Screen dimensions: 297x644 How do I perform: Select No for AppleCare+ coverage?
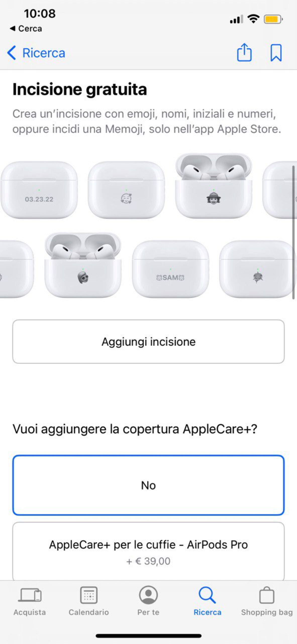(148, 485)
